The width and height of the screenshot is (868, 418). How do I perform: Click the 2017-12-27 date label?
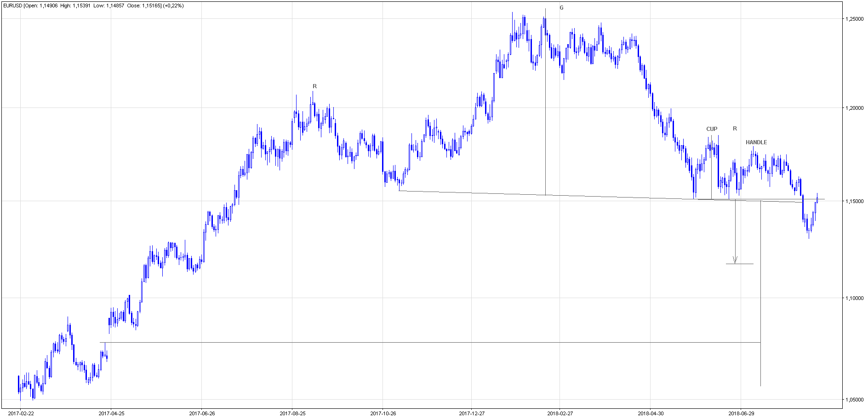point(472,413)
